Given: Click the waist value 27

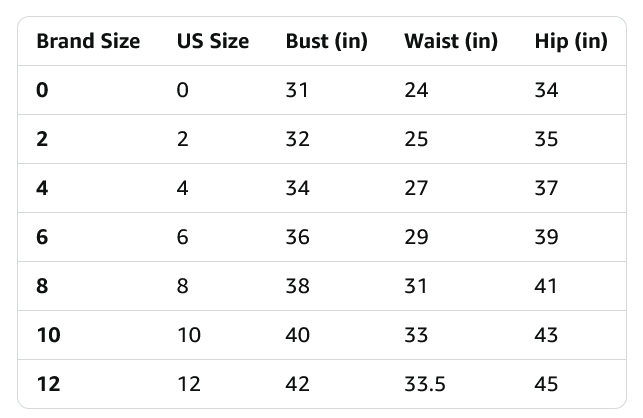Looking at the screenshot, I should click(x=416, y=188).
